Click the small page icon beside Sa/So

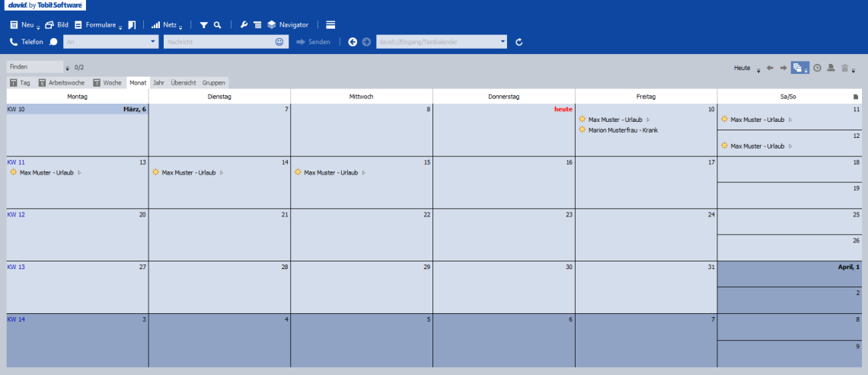tap(856, 97)
